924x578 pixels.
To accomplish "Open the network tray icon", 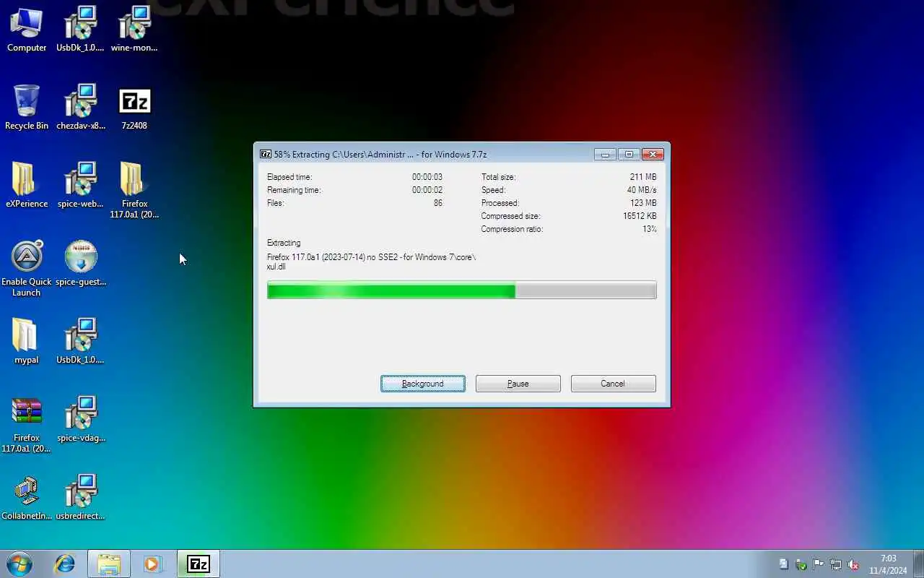I will tap(836, 564).
